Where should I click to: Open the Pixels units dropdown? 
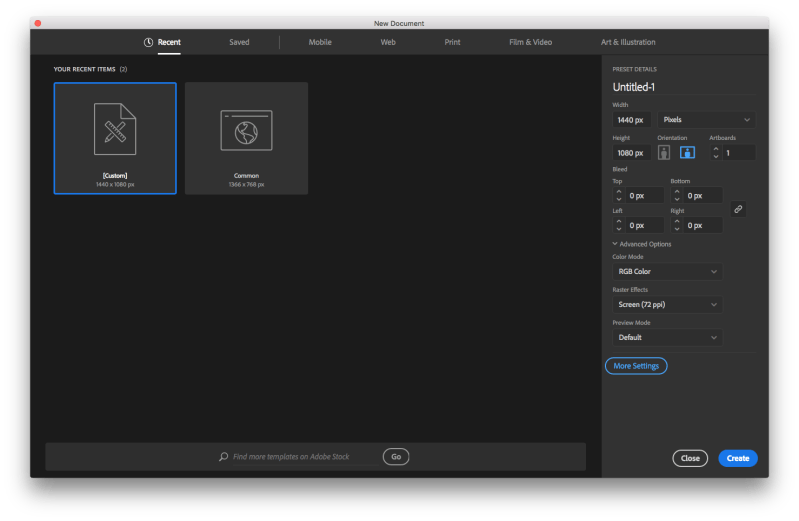click(706, 120)
